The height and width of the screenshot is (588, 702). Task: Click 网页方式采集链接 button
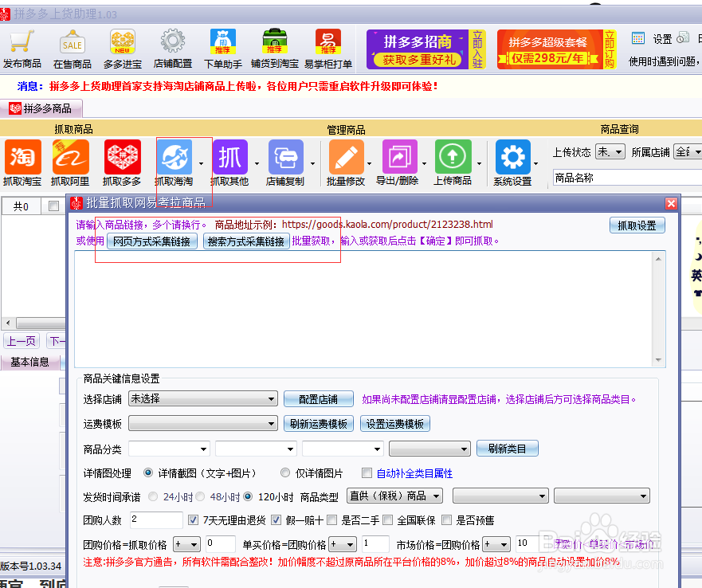click(x=151, y=241)
